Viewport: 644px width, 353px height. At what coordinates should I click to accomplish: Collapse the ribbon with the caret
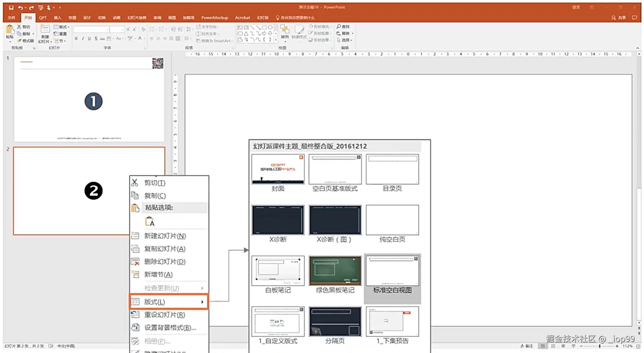[638, 48]
